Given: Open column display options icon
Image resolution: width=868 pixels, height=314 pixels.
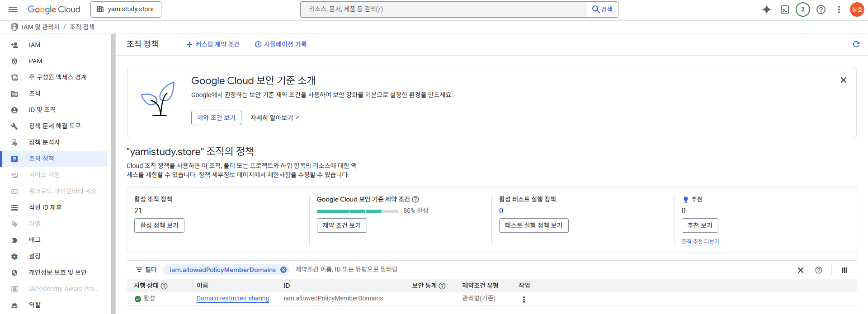Looking at the screenshot, I should [x=844, y=270].
